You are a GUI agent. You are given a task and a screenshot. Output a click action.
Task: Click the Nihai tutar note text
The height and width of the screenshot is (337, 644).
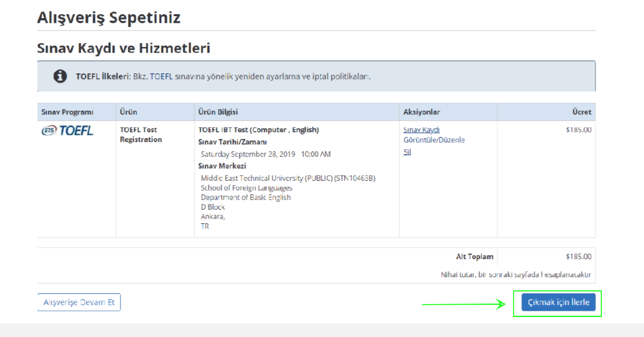pyautogui.click(x=516, y=275)
